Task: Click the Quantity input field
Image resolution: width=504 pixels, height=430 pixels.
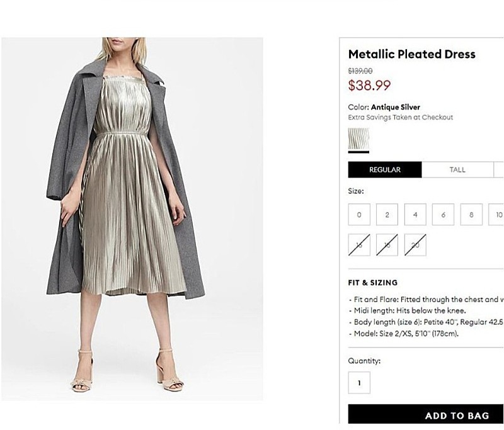Action: click(359, 383)
